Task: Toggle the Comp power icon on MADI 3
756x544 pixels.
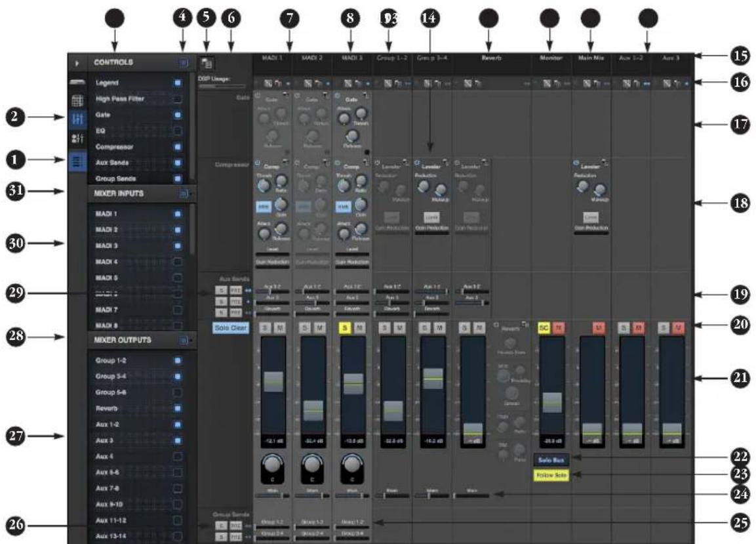Action: tap(338, 163)
